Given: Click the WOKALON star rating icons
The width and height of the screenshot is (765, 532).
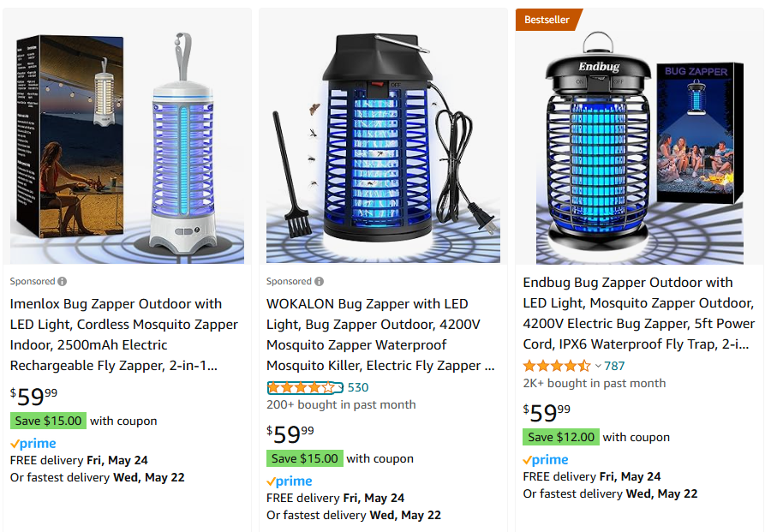Looking at the screenshot, I should 301,387.
